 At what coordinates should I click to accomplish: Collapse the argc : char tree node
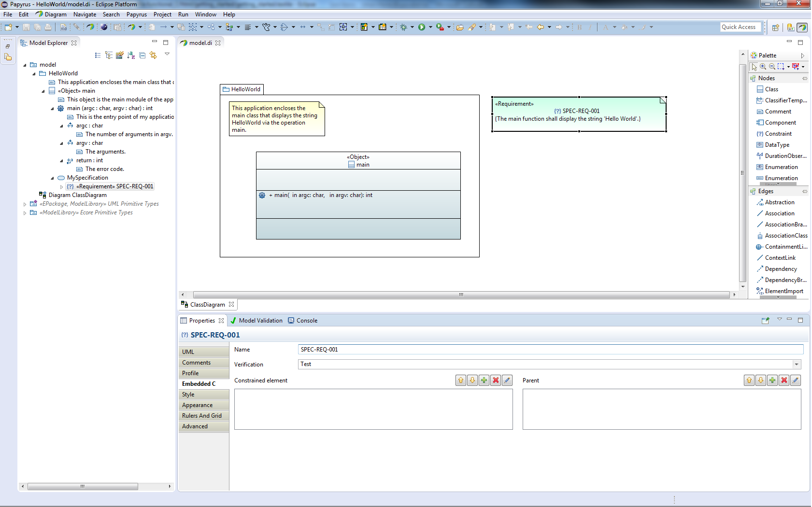pyautogui.click(x=61, y=126)
